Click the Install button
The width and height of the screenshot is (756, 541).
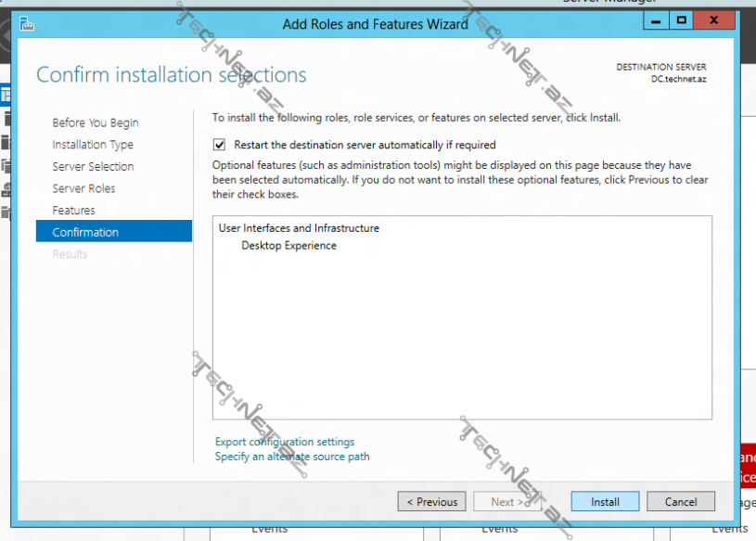(605, 501)
